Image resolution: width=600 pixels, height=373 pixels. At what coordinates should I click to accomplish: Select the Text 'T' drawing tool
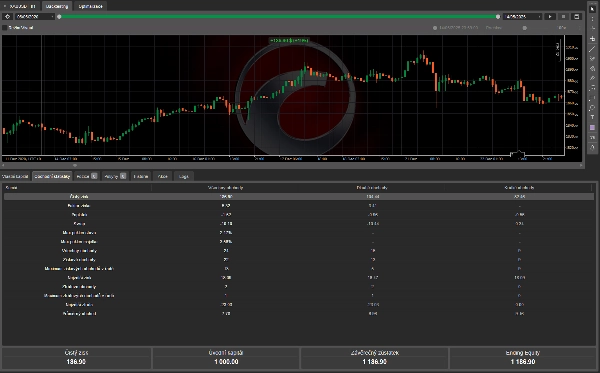pyautogui.click(x=592, y=117)
